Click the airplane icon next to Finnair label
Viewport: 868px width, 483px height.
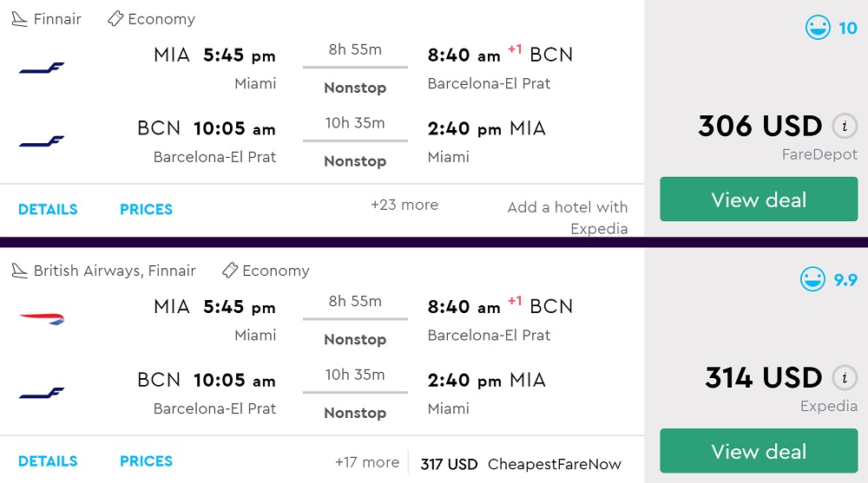(x=19, y=19)
